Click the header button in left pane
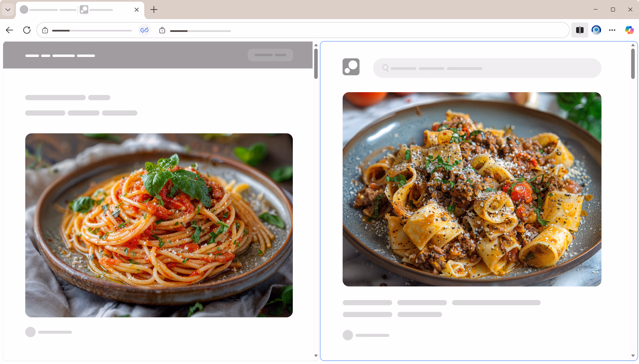The image size is (639, 364). click(x=270, y=55)
